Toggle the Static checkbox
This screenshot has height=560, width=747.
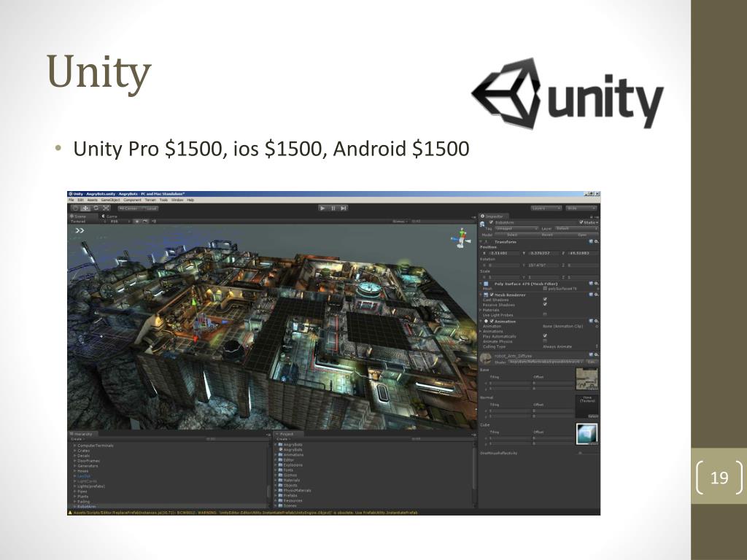point(581,222)
